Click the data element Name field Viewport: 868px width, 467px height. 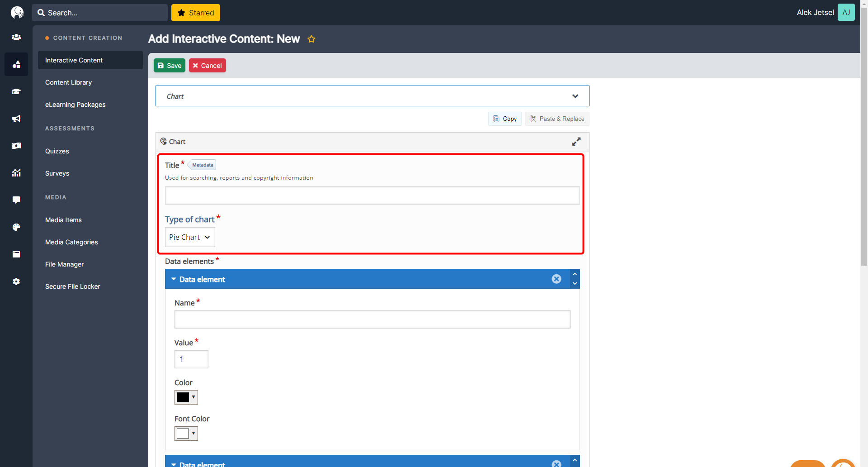[373, 319]
